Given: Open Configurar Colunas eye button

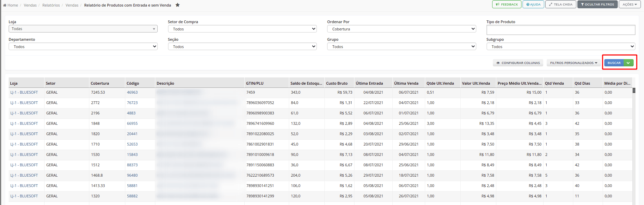Looking at the screenshot, I should 518,63.
